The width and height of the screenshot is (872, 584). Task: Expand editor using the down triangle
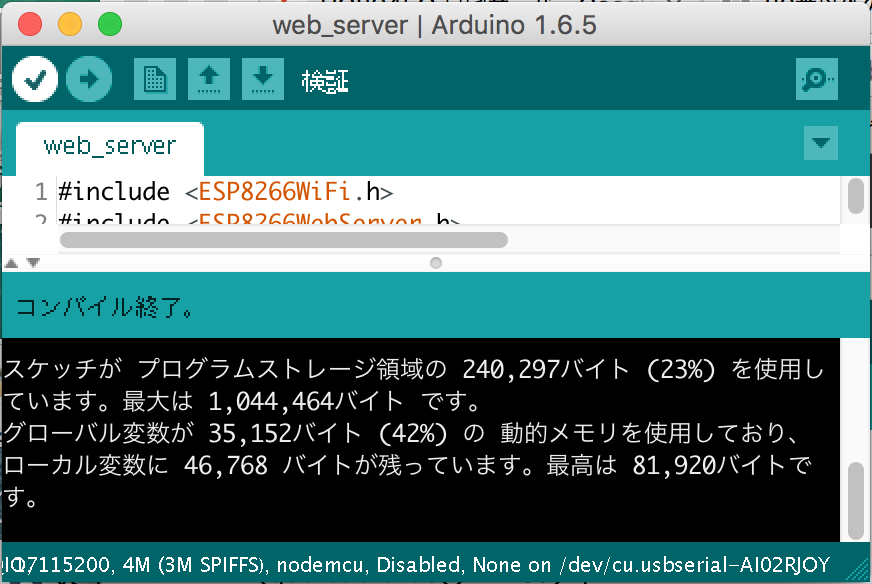click(x=33, y=263)
